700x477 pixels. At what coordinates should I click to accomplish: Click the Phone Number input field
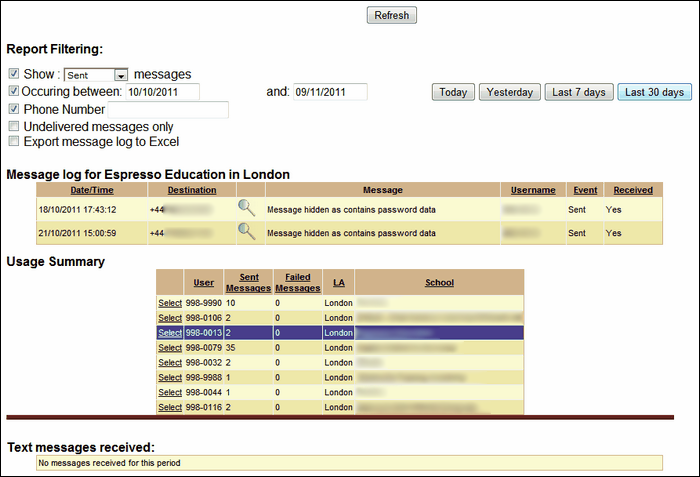pyautogui.click(x=168, y=109)
